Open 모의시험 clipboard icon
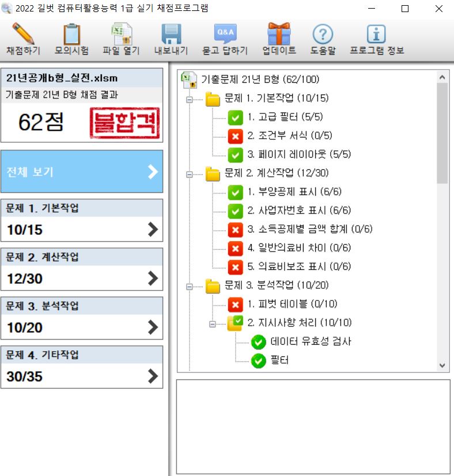454x476 pixels. (x=71, y=35)
